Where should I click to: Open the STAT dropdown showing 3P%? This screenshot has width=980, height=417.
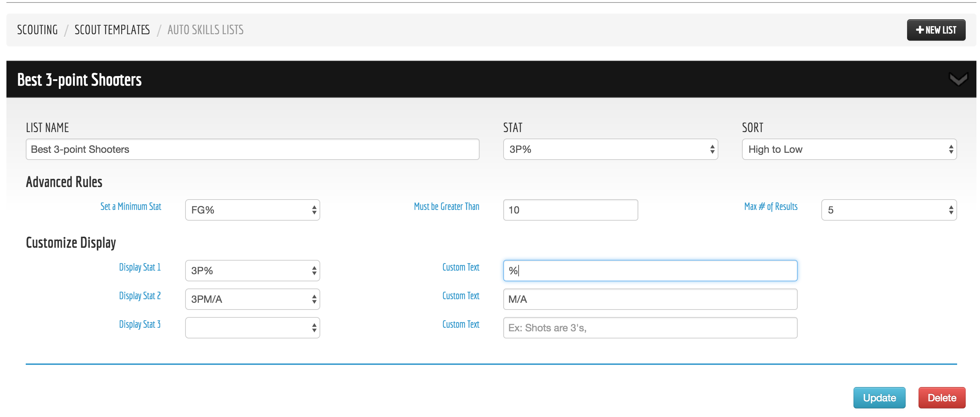pos(610,149)
